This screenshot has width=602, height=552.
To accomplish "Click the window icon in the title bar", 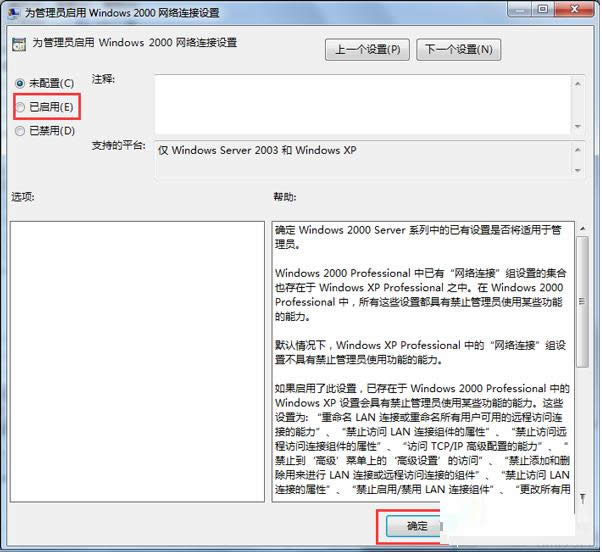I will (x=14, y=13).
